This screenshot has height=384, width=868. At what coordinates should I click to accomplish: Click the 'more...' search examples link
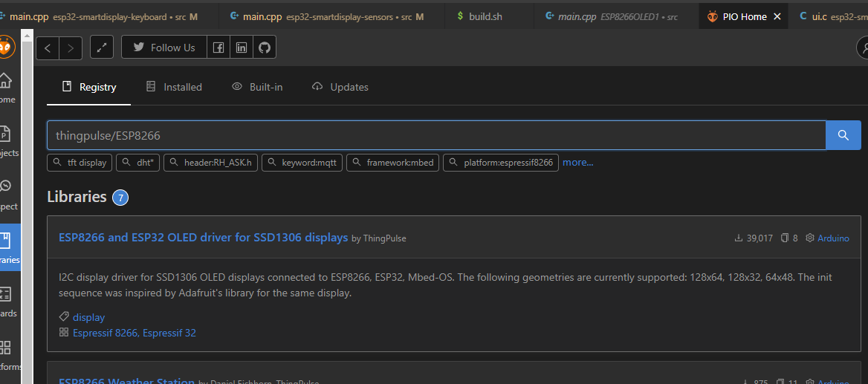coord(577,162)
